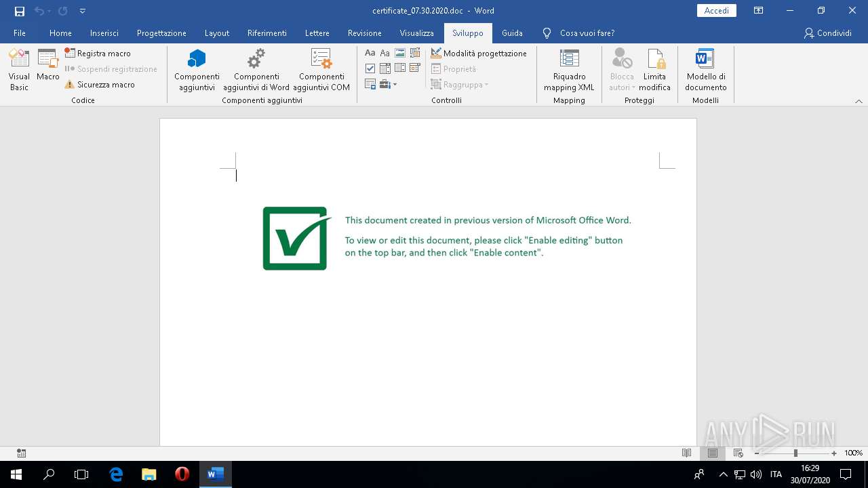Click in Cosa vuoi fare search box

[x=587, y=33]
